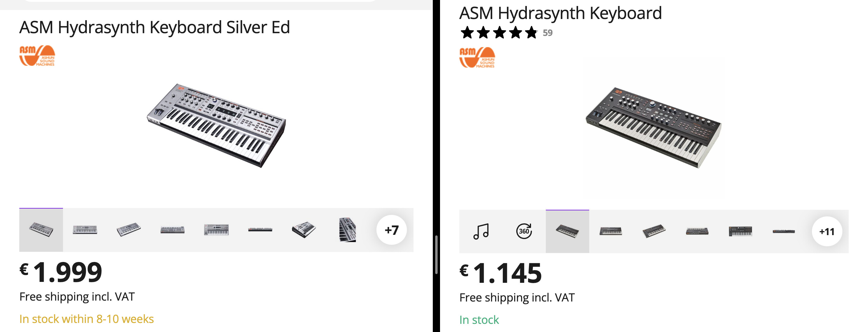
Task: Launch the 360 degree product view
Action: pyautogui.click(x=524, y=231)
